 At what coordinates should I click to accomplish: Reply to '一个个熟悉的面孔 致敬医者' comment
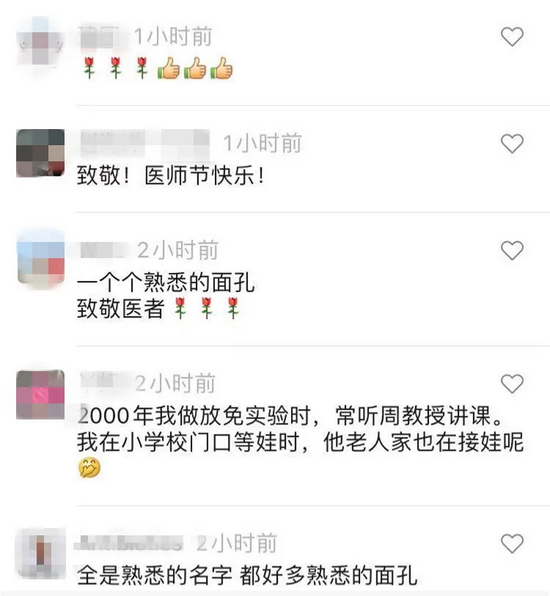pos(166,295)
